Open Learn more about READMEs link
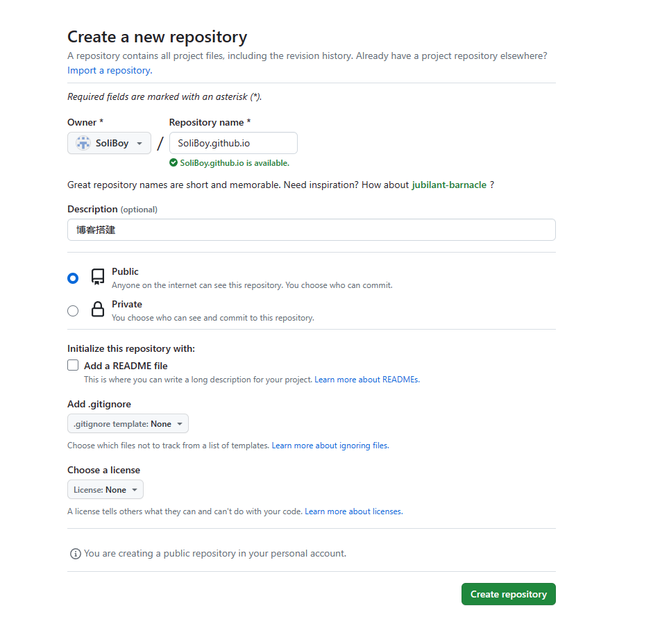This screenshot has height=644, width=660. pos(367,380)
